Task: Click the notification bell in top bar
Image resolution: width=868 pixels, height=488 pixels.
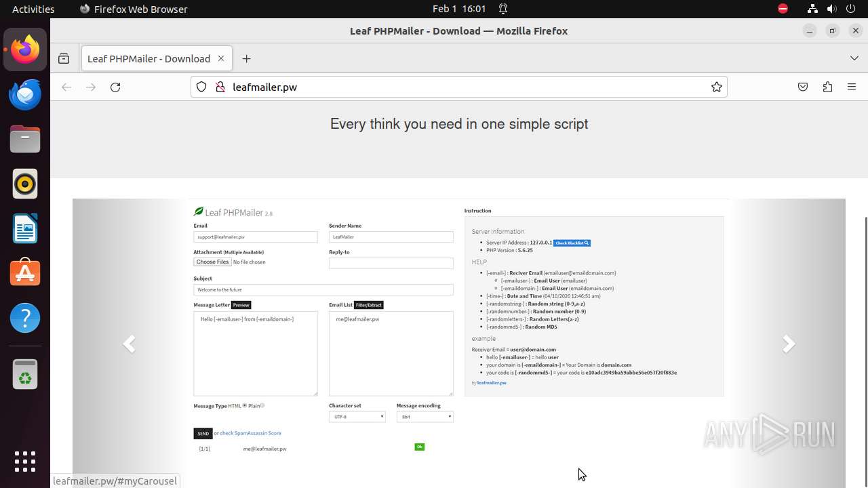Action: click(503, 9)
